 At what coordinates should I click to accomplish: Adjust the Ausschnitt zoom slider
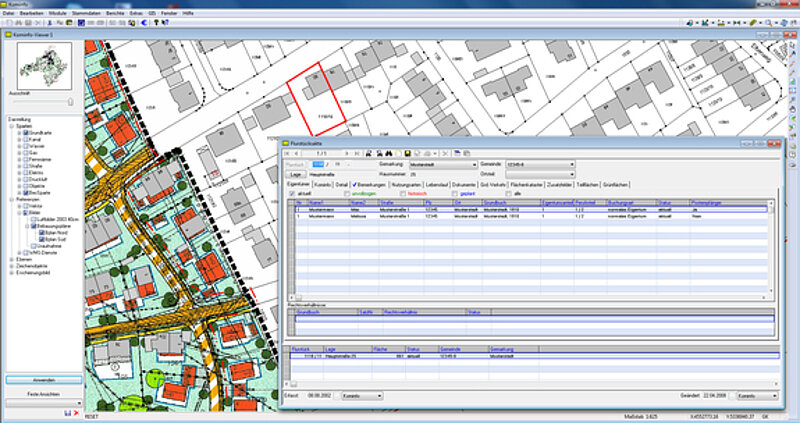70,102
